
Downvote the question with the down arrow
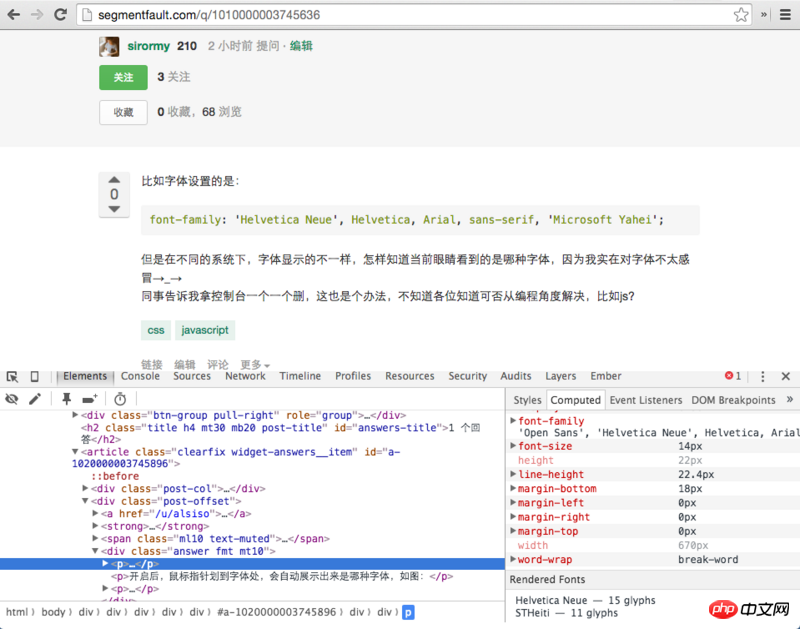[114, 209]
